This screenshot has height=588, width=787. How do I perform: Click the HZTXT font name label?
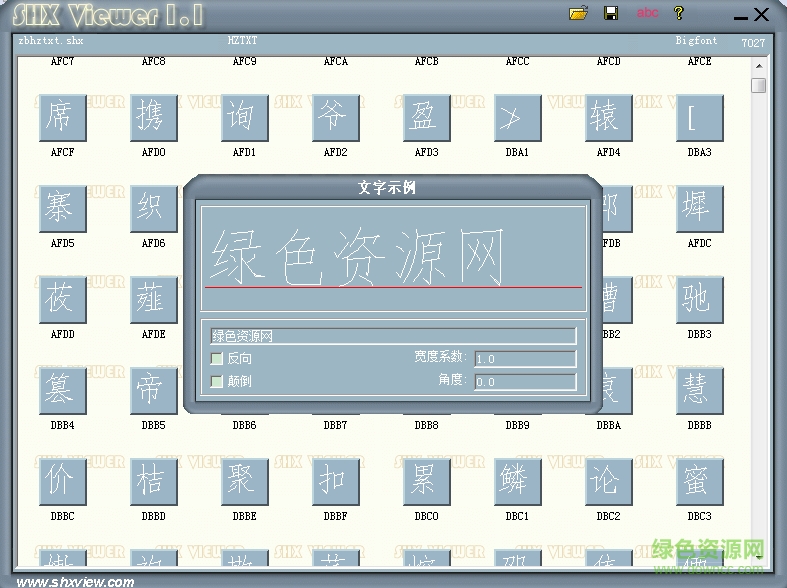242,40
